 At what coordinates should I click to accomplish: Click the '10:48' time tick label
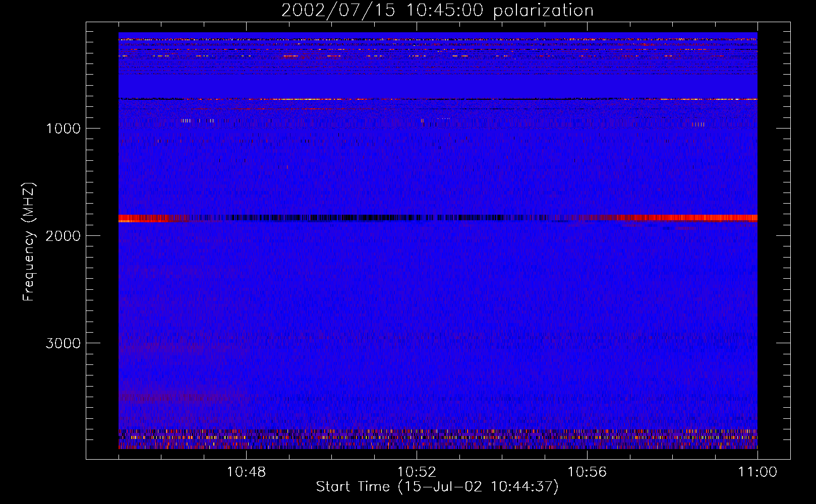[246, 472]
